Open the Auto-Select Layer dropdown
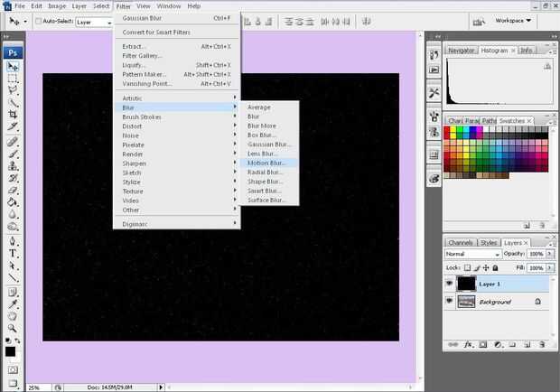Image resolution: width=560 pixels, height=392 pixels. tap(94, 23)
